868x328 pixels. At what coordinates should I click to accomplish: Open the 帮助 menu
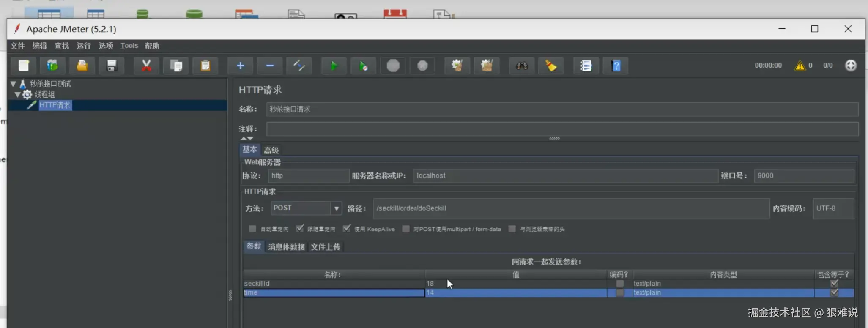point(152,46)
